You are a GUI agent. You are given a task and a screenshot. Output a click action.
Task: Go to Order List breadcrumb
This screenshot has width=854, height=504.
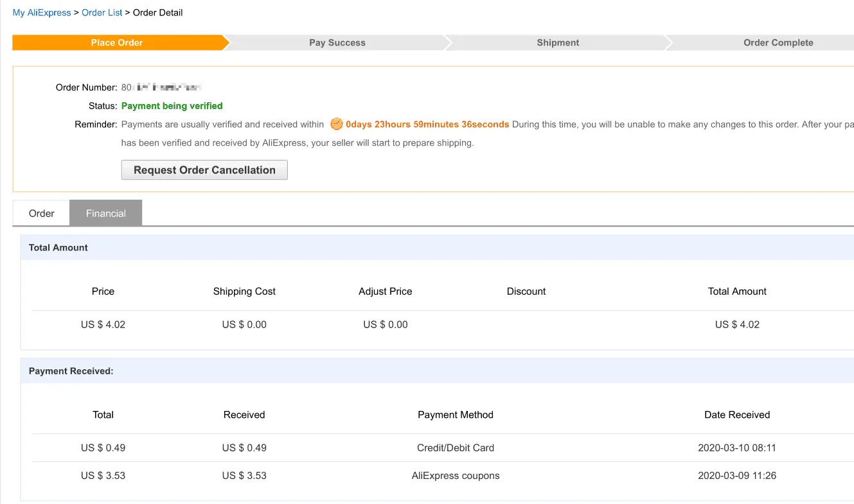coord(102,13)
